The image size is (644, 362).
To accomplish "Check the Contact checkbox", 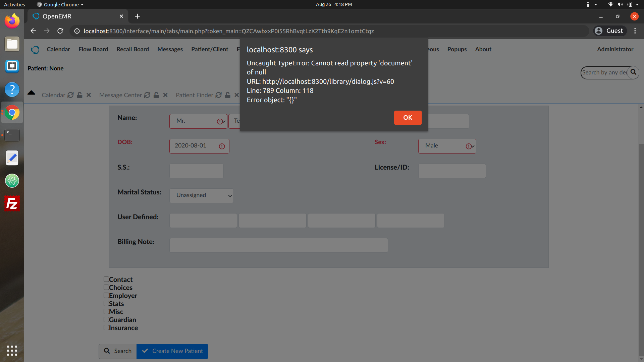I will pos(106,279).
